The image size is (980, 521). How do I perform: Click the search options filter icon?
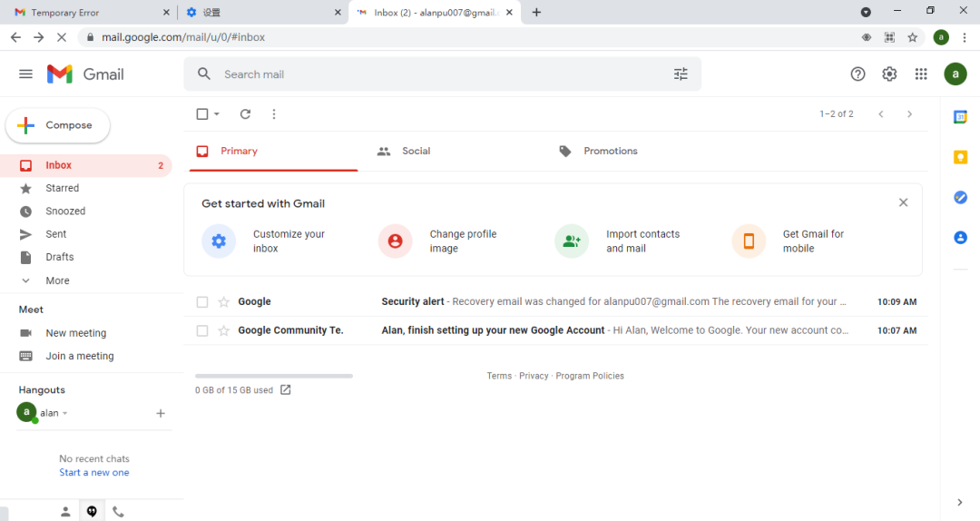pyautogui.click(x=681, y=74)
